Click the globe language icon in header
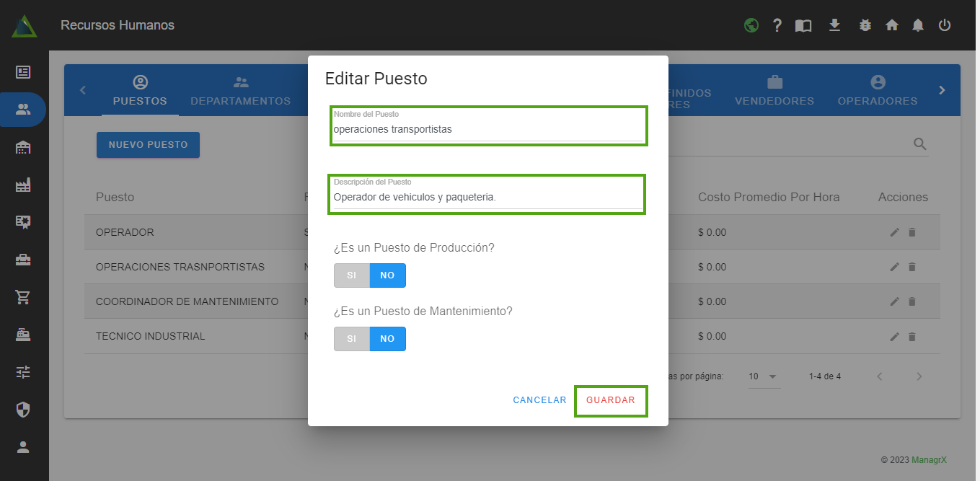The image size is (980, 481). 751,25
